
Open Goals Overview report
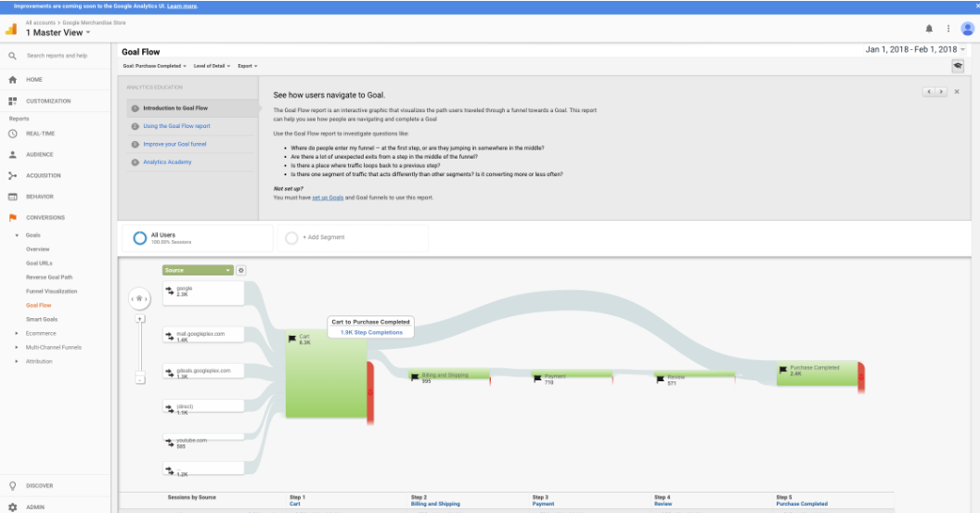point(37,250)
